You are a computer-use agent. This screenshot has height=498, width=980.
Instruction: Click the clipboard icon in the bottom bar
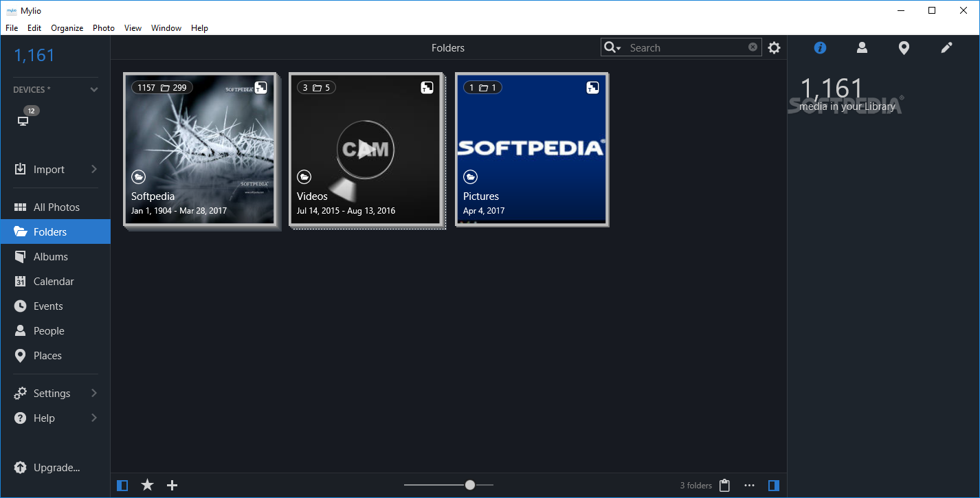724,486
